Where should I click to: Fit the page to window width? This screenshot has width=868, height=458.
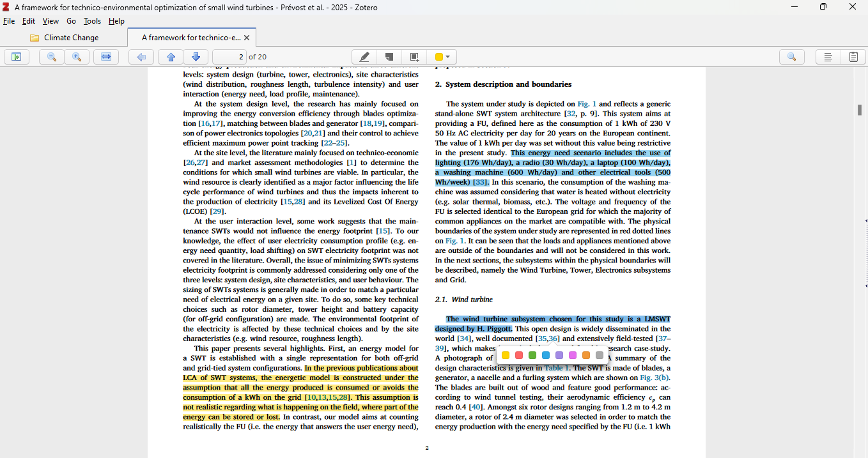[106, 57]
